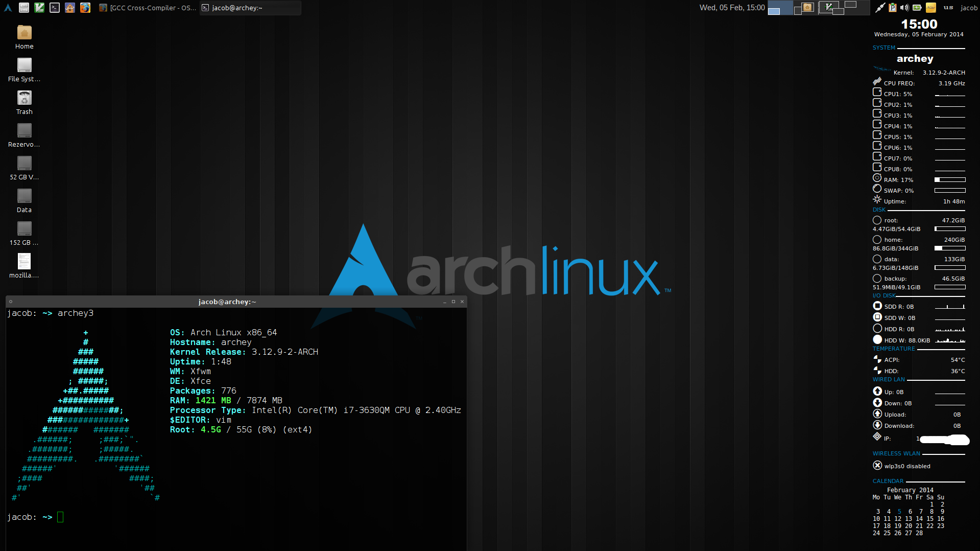
Task: Click the SWAP 0% usage bar in Conky
Action: click(x=950, y=191)
